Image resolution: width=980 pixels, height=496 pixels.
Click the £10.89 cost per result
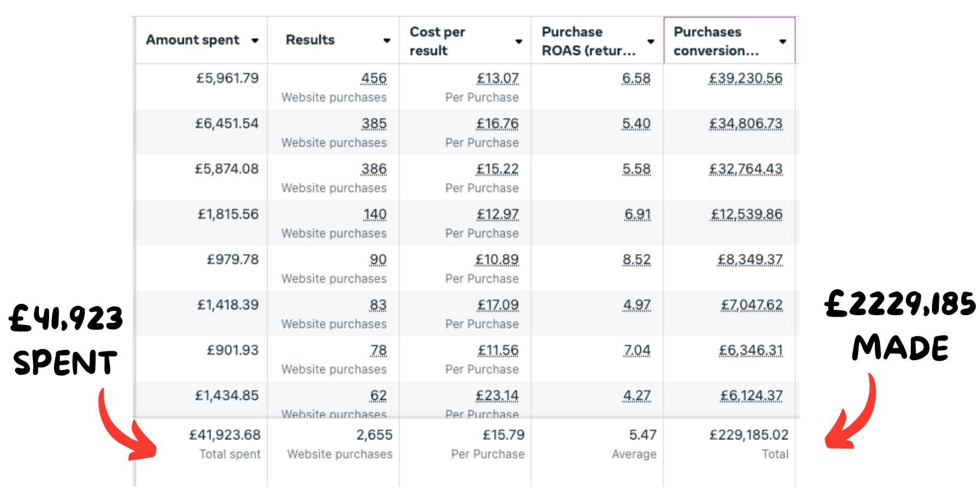coord(497,260)
